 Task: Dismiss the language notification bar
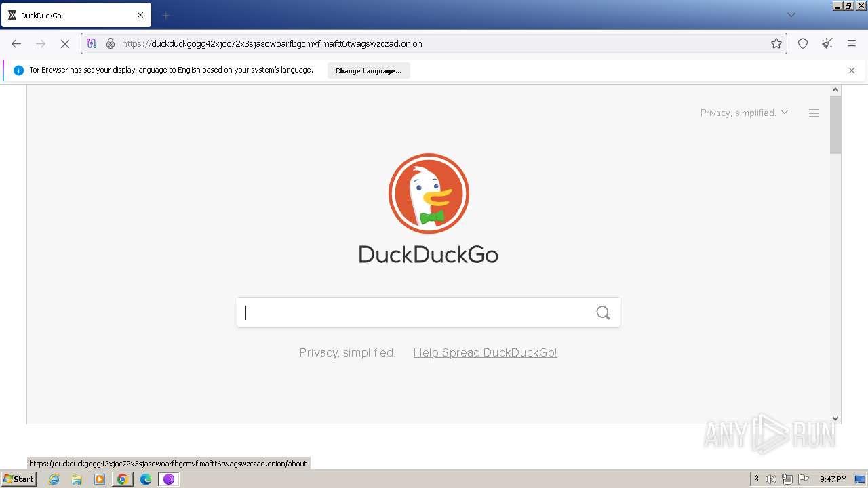tap(852, 70)
